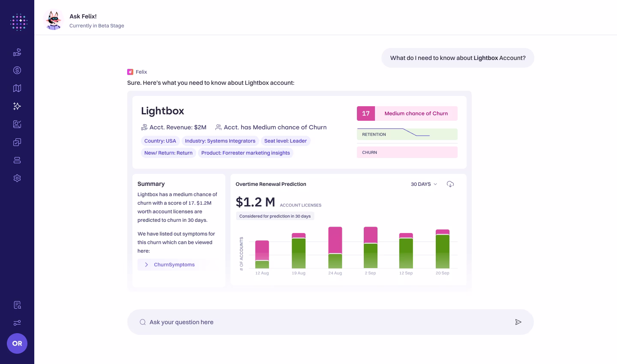The image size is (617, 364).
Task: Select the Industry: Systems Integrators tag
Action: pos(220,141)
